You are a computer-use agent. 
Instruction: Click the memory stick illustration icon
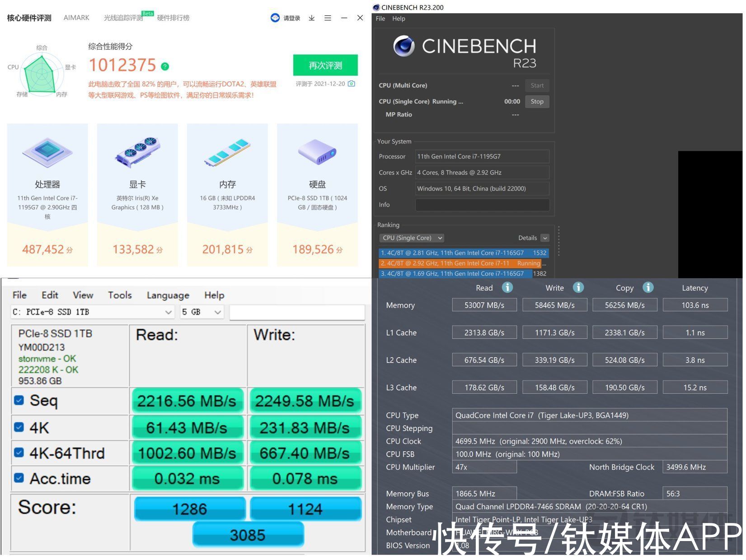coord(227,153)
